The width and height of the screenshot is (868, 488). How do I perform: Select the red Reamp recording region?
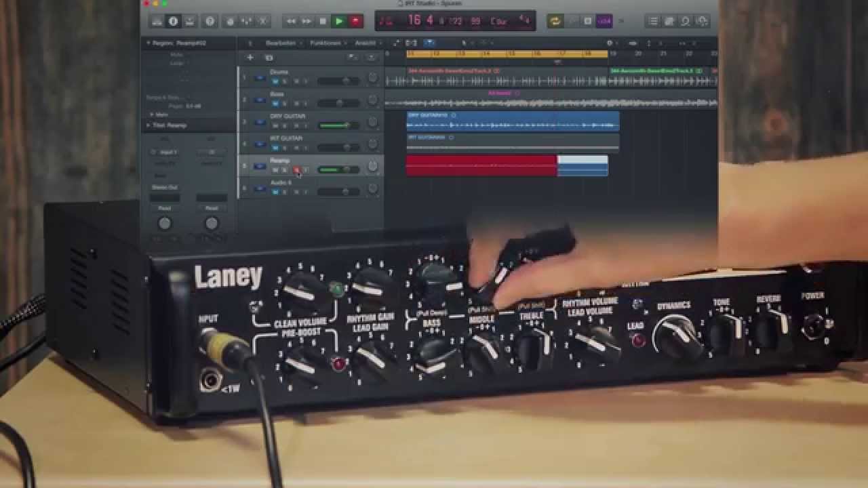pyautogui.click(x=481, y=165)
